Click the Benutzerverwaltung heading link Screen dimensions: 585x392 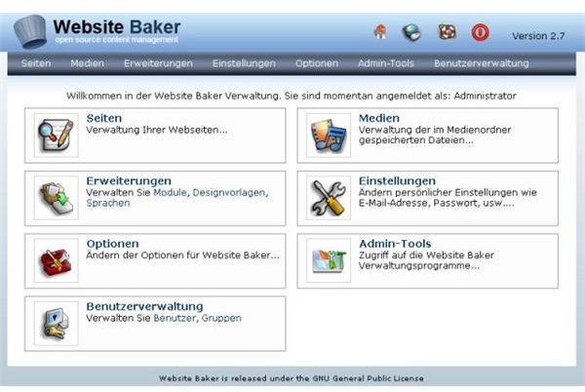[x=144, y=306]
